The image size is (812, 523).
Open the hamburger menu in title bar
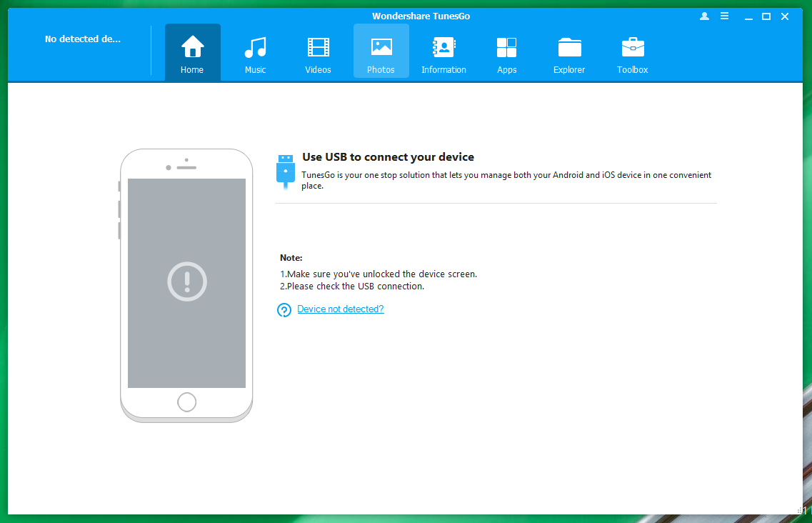(724, 16)
